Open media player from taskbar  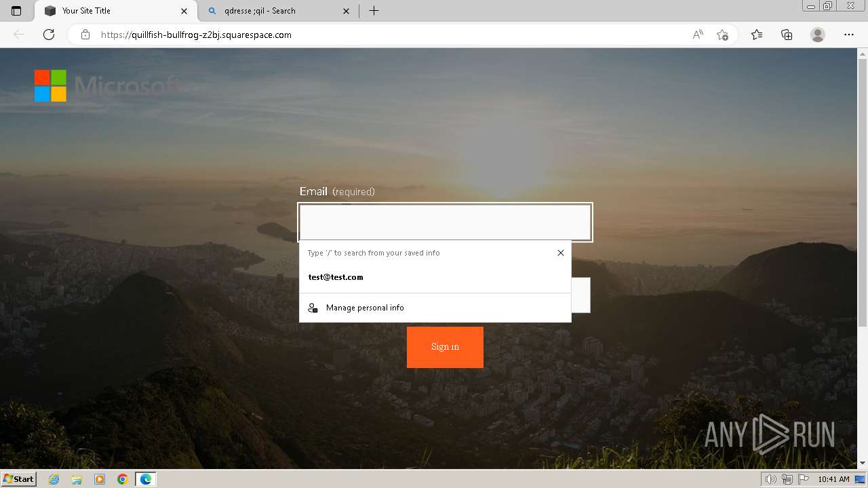100,479
